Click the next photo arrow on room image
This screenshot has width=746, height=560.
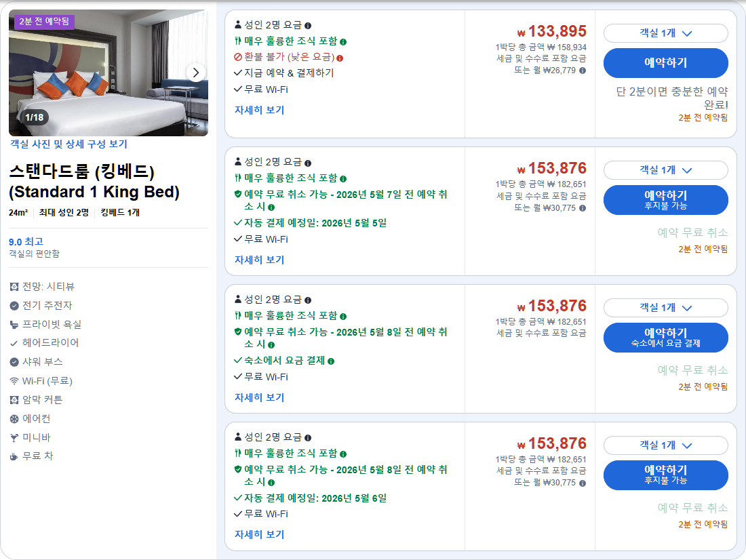pos(197,73)
